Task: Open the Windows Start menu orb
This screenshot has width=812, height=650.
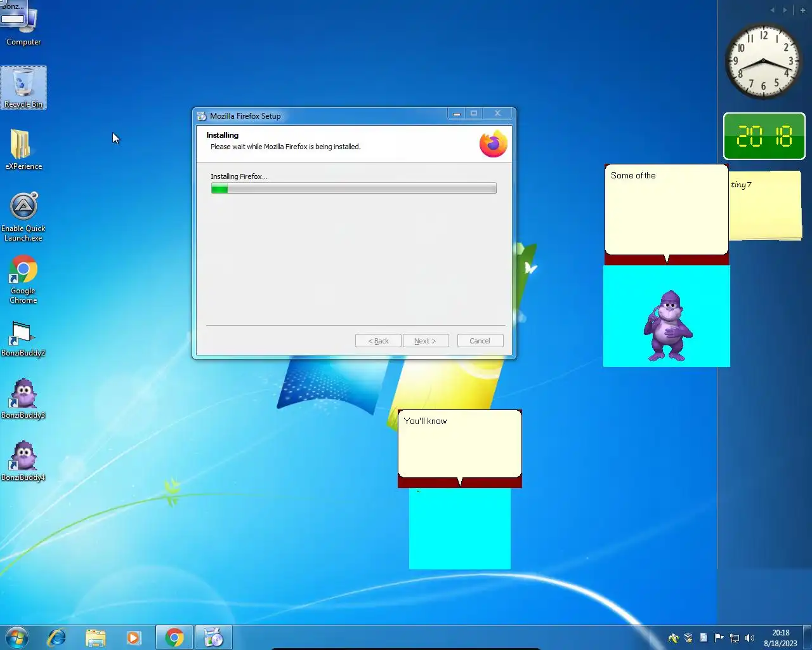Action: tap(17, 637)
